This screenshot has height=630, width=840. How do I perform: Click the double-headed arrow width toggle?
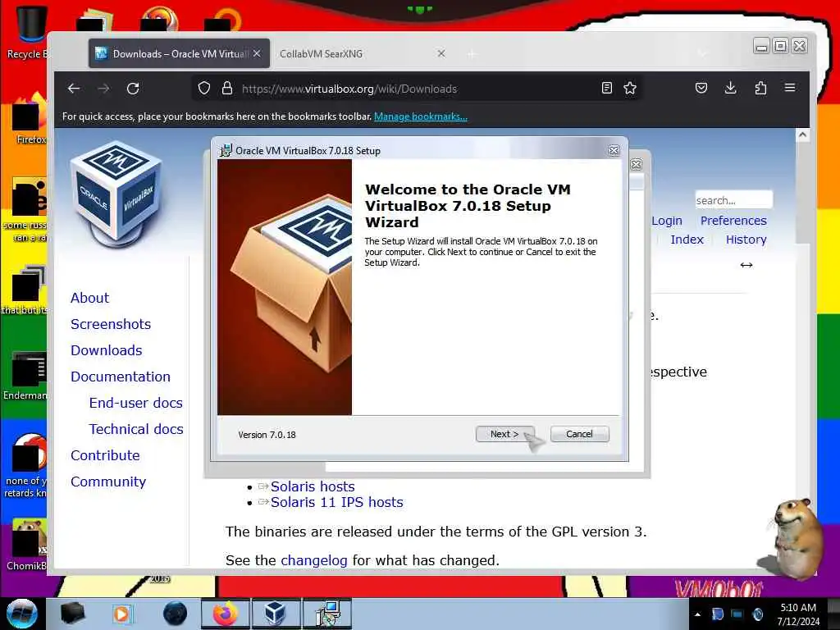click(746, 265)
